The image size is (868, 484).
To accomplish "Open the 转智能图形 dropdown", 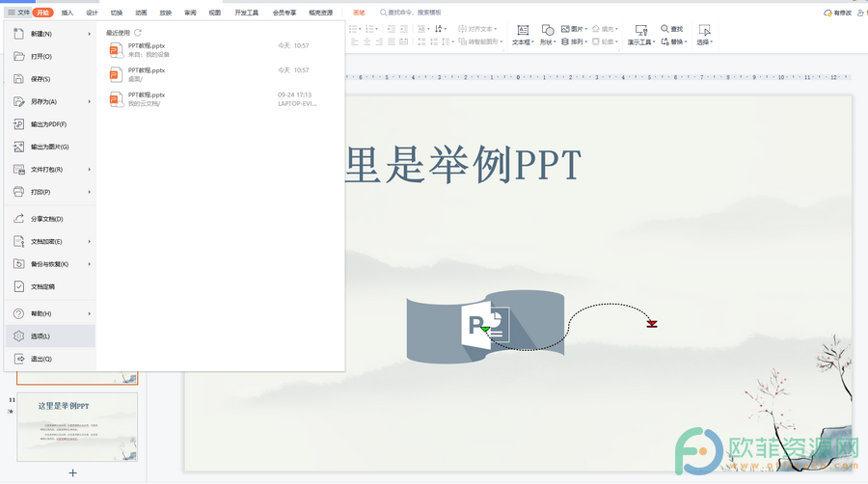I will click(481, 42).
